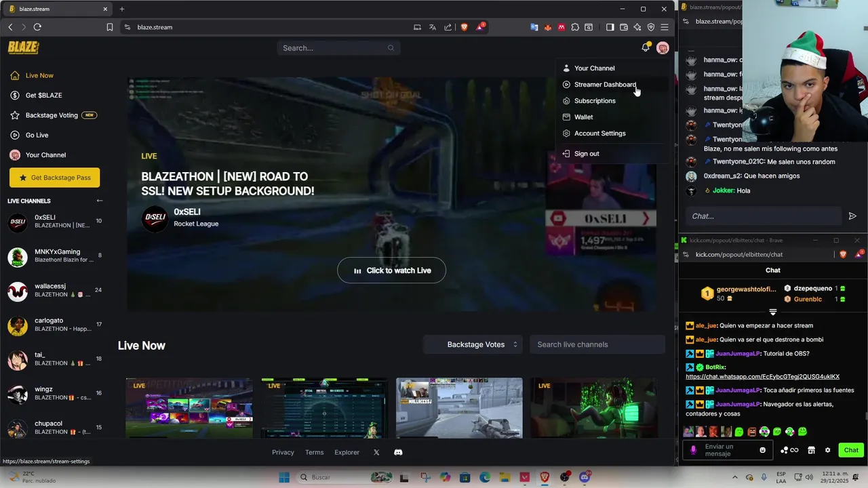
Task: Click the share icon in the address bar
Action: [x=448, y=27]
